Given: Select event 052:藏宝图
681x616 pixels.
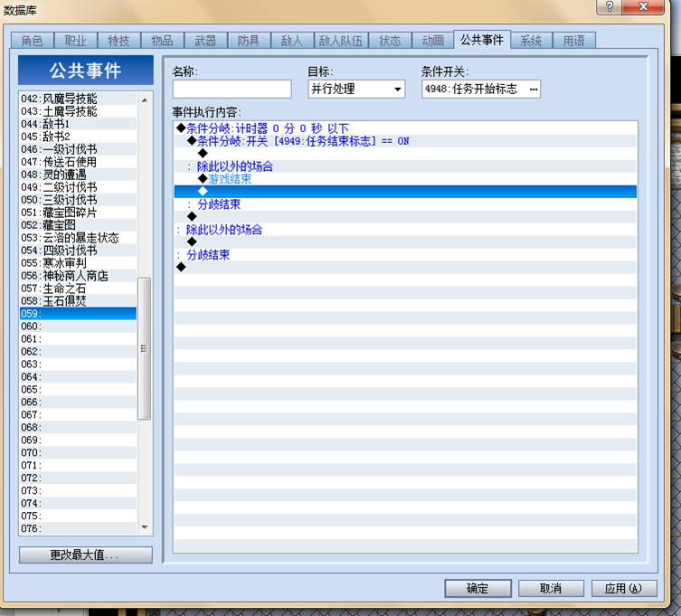Looking at the screenshot, I should 78,224.
